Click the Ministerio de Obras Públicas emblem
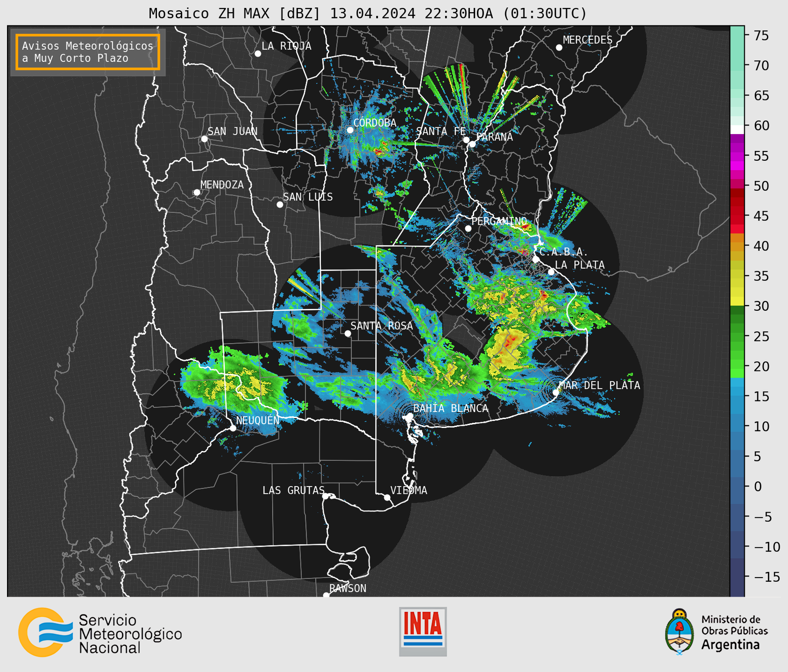The image size is (788, 672). [680, 631]
